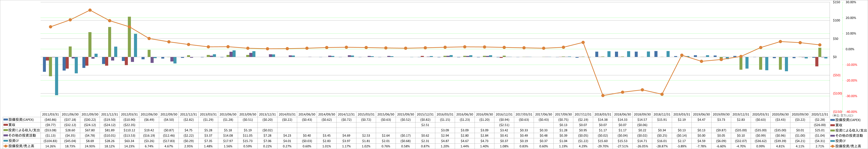Click the 2013/06/30 column header
The height and width of the screenshot is (149, 868).
click(228, 114)
